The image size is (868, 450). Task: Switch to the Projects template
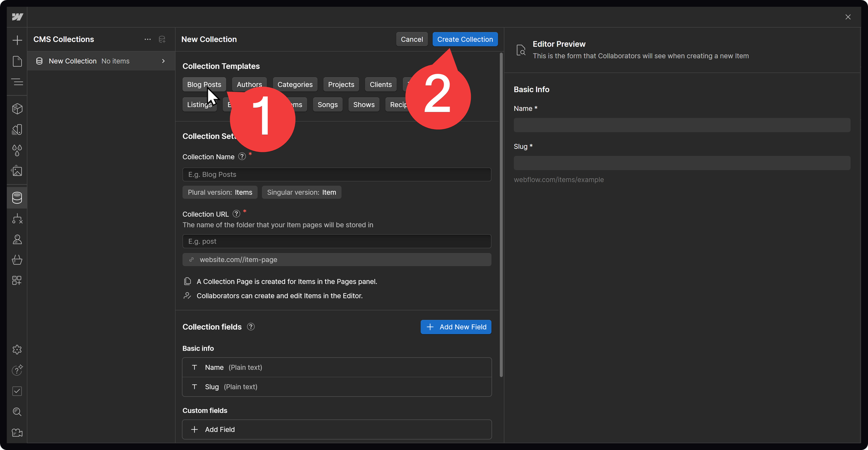(x=341, y=84)
